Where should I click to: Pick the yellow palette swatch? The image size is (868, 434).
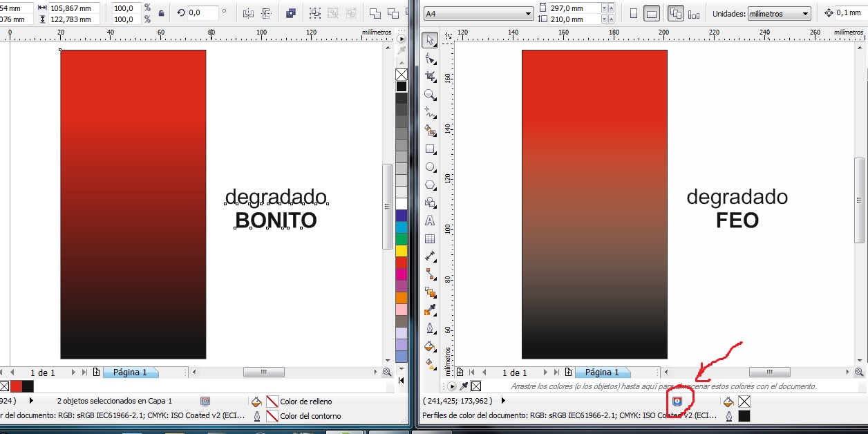pos(402,251)
